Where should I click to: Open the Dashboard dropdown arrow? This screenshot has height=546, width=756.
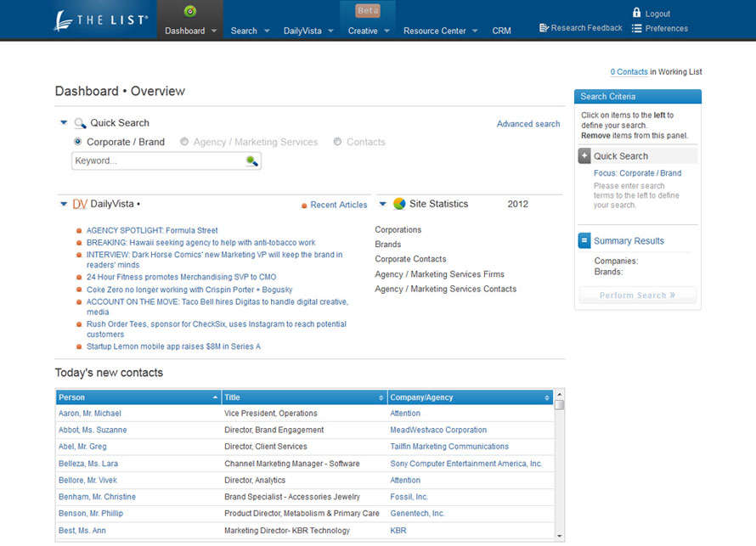[x=214, y=31]
